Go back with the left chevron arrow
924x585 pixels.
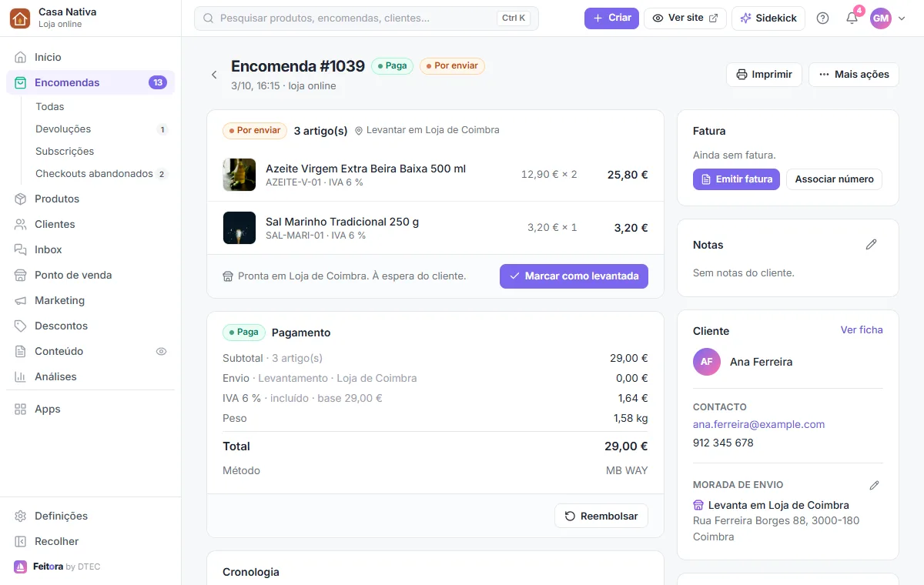click(x=214, y=75)
